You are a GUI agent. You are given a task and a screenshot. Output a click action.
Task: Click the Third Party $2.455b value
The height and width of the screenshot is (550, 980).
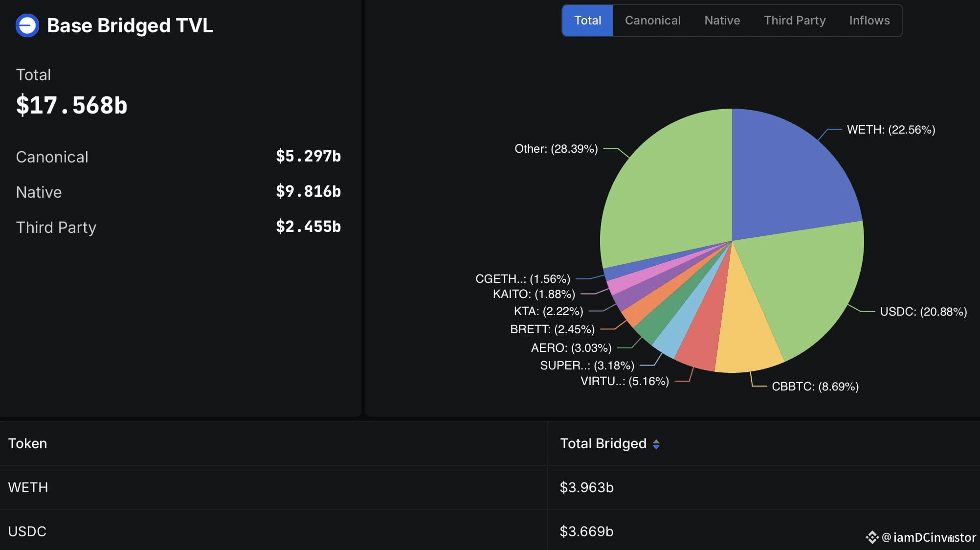click(x=308, y=227)
